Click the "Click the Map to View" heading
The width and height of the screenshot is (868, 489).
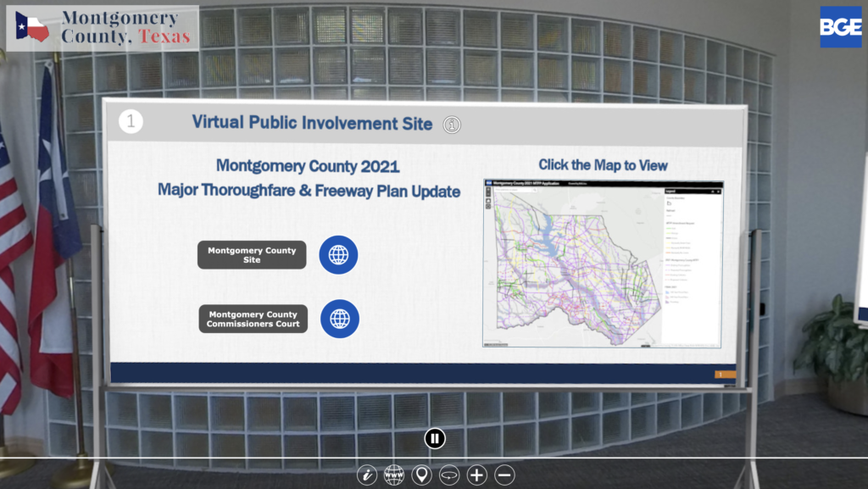click(603, 165)
